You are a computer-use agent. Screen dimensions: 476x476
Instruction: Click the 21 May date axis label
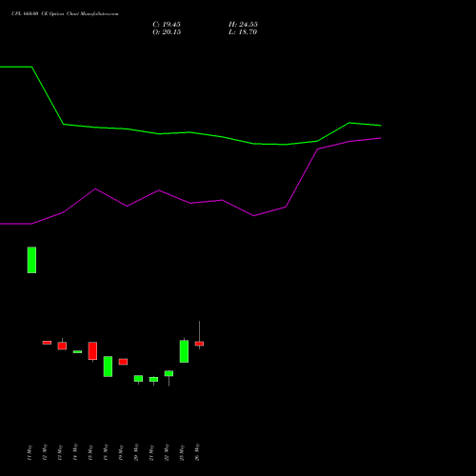pos(151,453)
